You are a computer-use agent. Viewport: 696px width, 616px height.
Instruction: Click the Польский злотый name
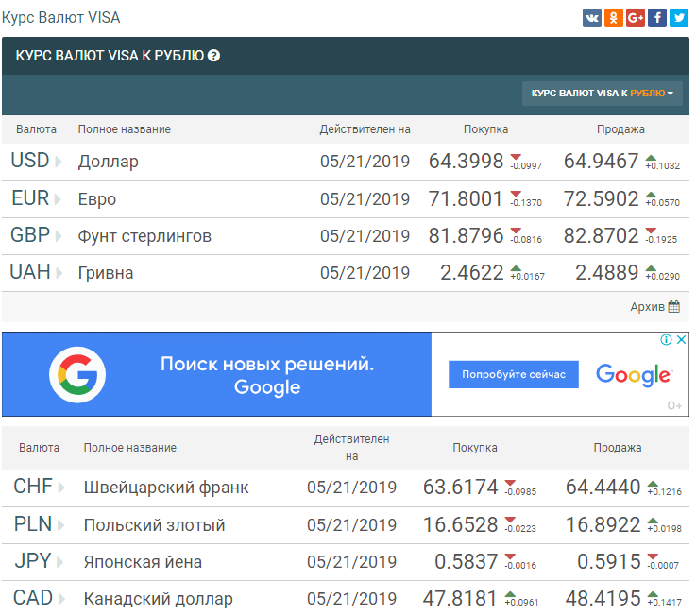[x=155, y=525]
